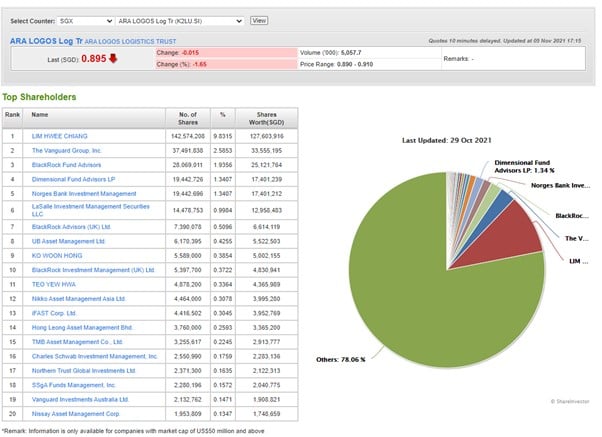Viewport: 602px width, 437px height.
Task: Click the Top Shareholders heading
Action: tap(39, 97)
